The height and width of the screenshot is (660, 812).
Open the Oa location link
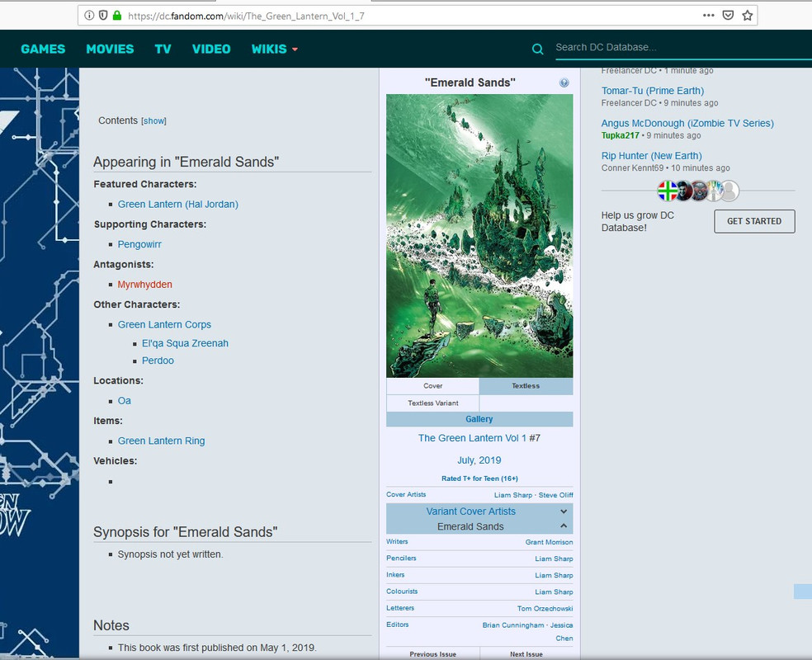125,401
